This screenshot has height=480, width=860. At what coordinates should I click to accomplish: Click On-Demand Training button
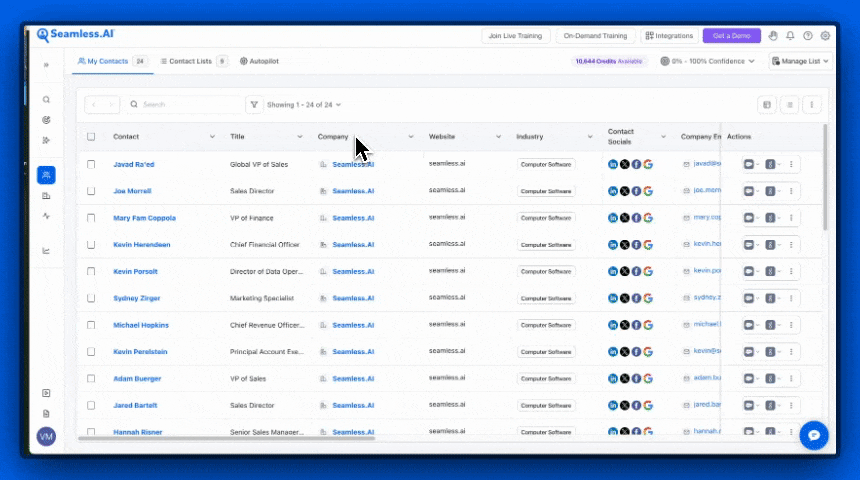[x=595, y=36]
